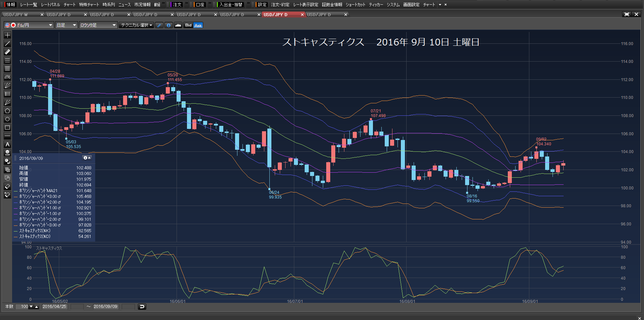Viewport: 644px width, 320px height.
Task: Select the pentagon shape tool
Action: [7, 111]
